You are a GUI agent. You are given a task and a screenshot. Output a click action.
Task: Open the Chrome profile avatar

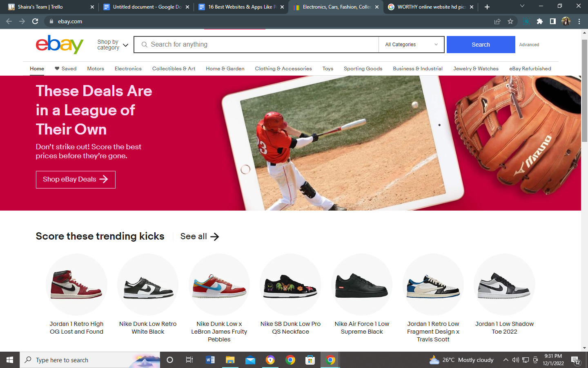(566, 21)
